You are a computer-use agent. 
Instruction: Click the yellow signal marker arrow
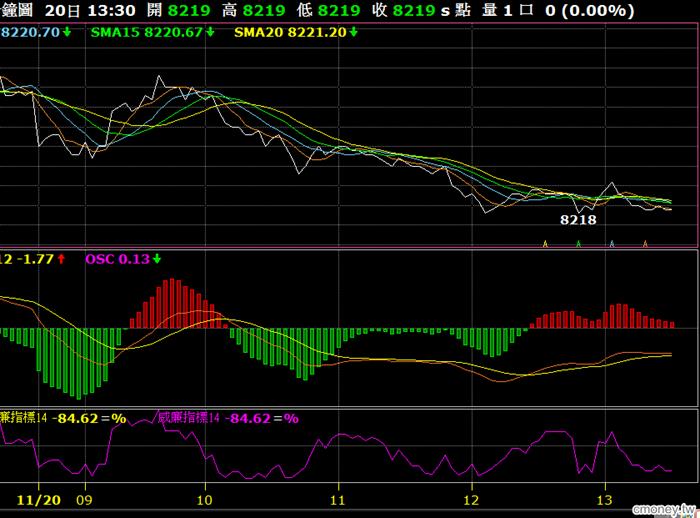point(545,243)
